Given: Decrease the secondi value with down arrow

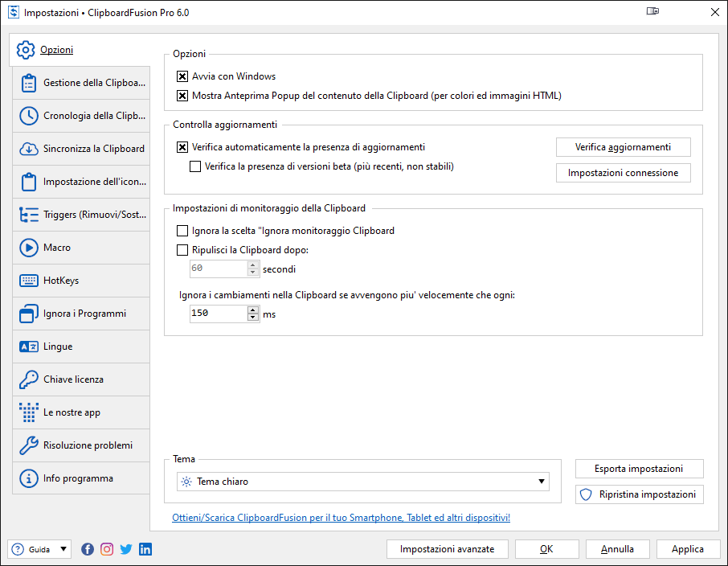Looking at the screenshot, I should tap(253, 273).
